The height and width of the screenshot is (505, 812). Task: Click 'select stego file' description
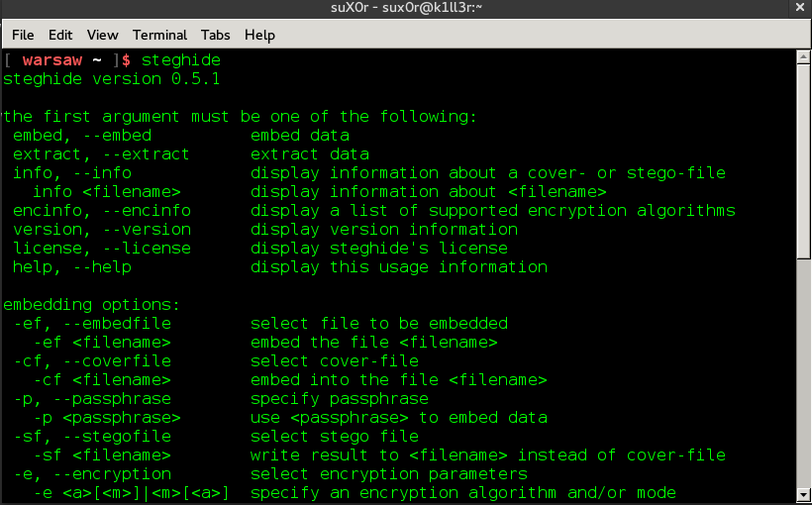click(x=335, y=436)
